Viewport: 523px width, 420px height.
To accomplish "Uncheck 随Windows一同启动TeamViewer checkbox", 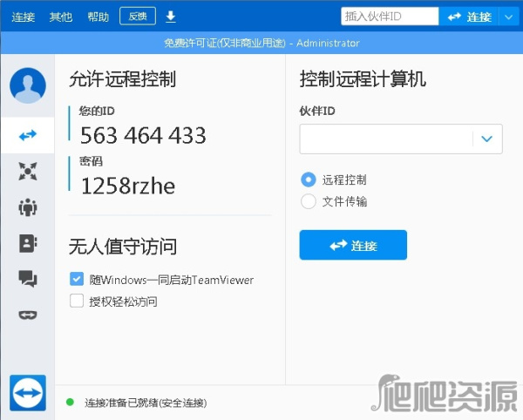I will (77, 279).
